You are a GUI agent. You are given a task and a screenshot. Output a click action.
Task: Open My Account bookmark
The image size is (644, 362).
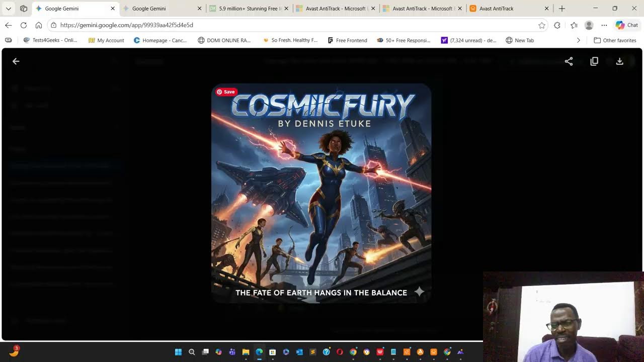(106, 40)
